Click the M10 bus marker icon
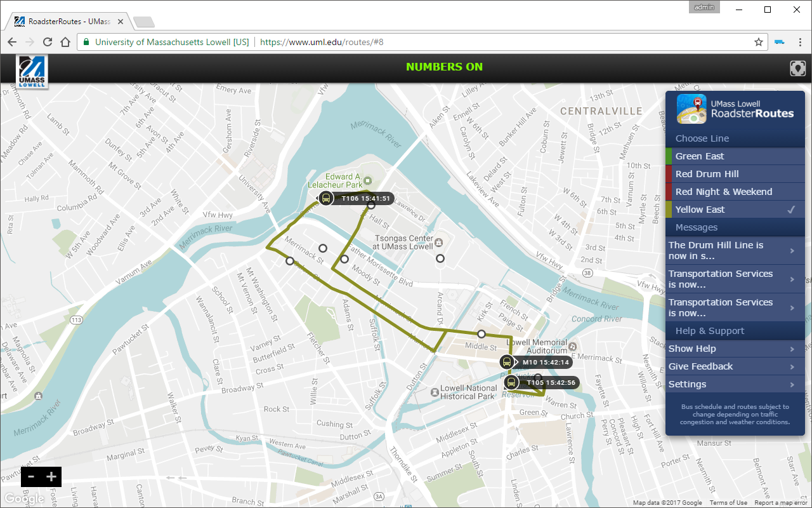Image resolution: width=812 pixels, height=508 pixels. coord(506,362)
